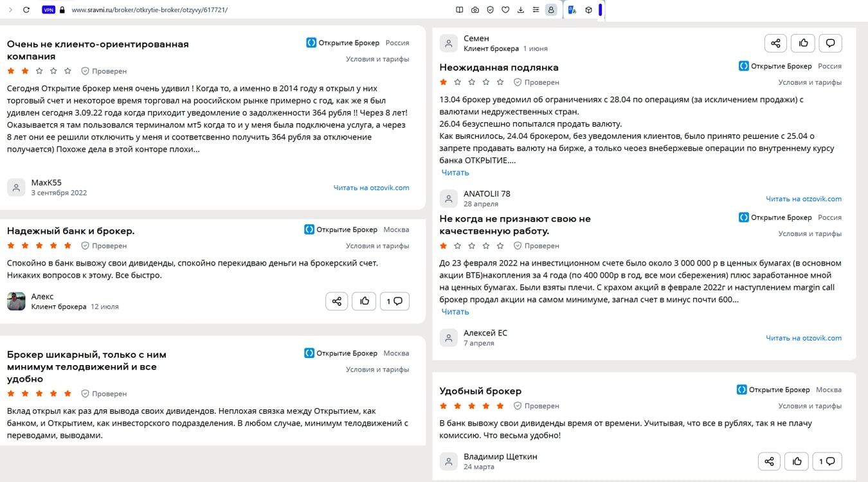This screenshot has width=868, height=482.
Task: Open MaxK55 review on otzovik.com
Action: (371, 188)
